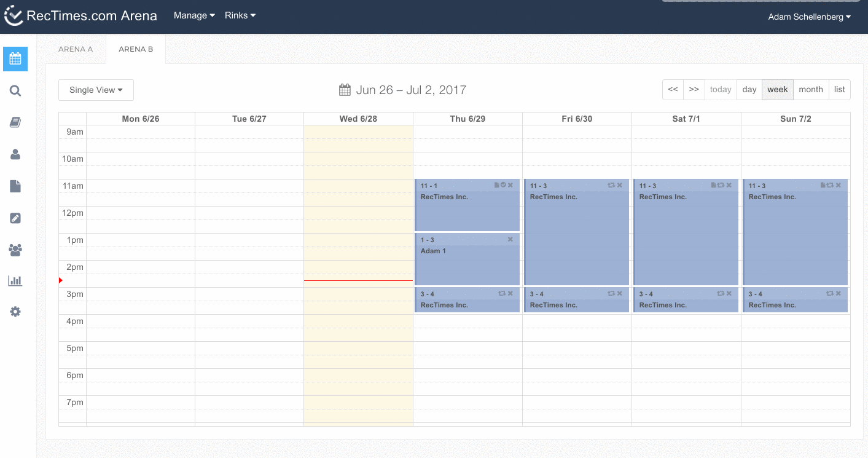The height and width of the screenshot is (458, 868).
Task: Switch calendar to month view
Action: click(x=810, y=90)
